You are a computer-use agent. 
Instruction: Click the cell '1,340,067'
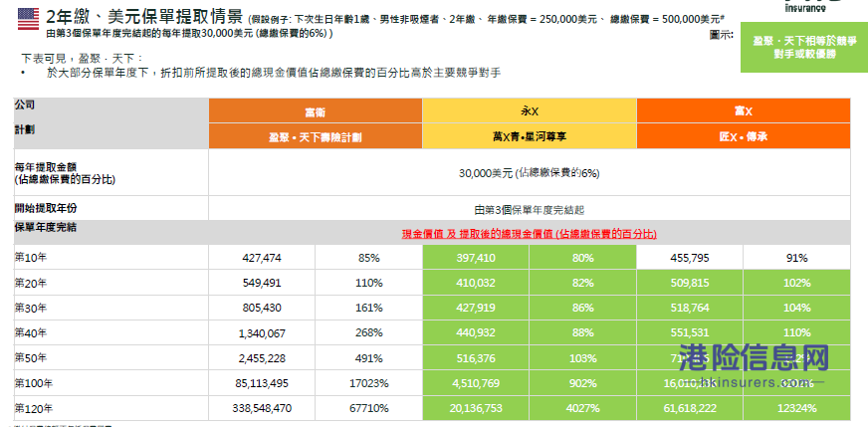pos(262,332)
